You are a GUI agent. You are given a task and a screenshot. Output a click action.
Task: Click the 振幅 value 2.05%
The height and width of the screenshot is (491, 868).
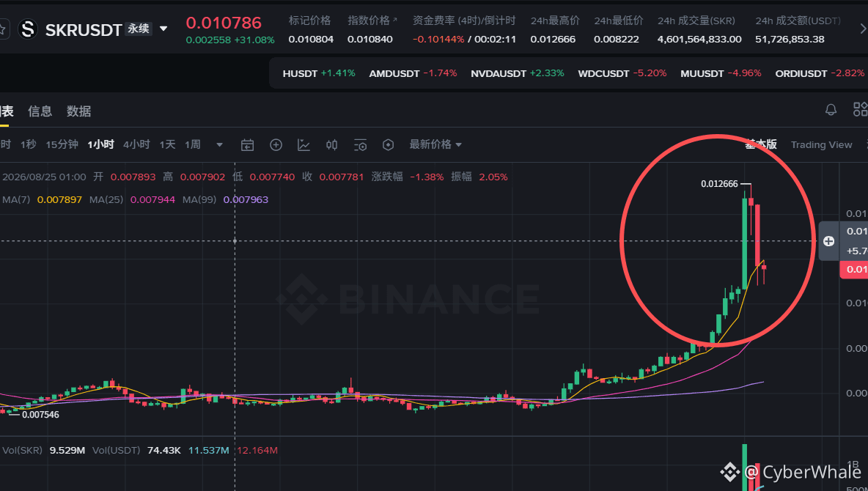[x=493, y=177]
